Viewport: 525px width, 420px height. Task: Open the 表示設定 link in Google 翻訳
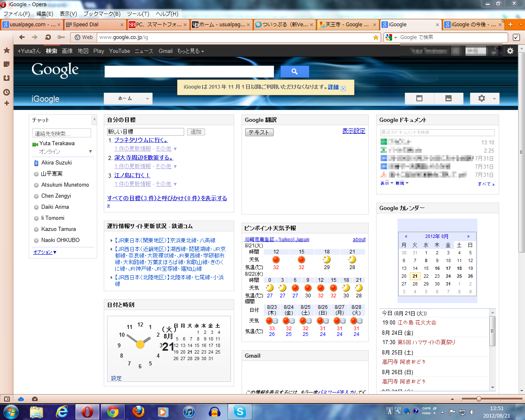tap(354, 131)
